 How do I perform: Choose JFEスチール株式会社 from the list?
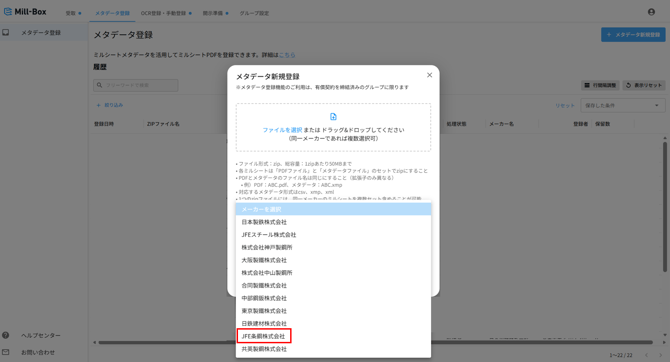point(333,235)
